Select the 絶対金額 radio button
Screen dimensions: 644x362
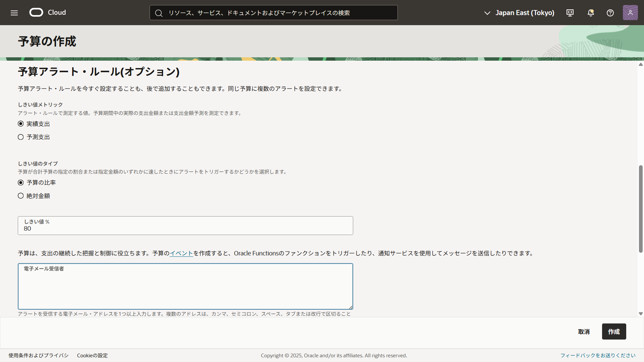click(x=21, y=196)
